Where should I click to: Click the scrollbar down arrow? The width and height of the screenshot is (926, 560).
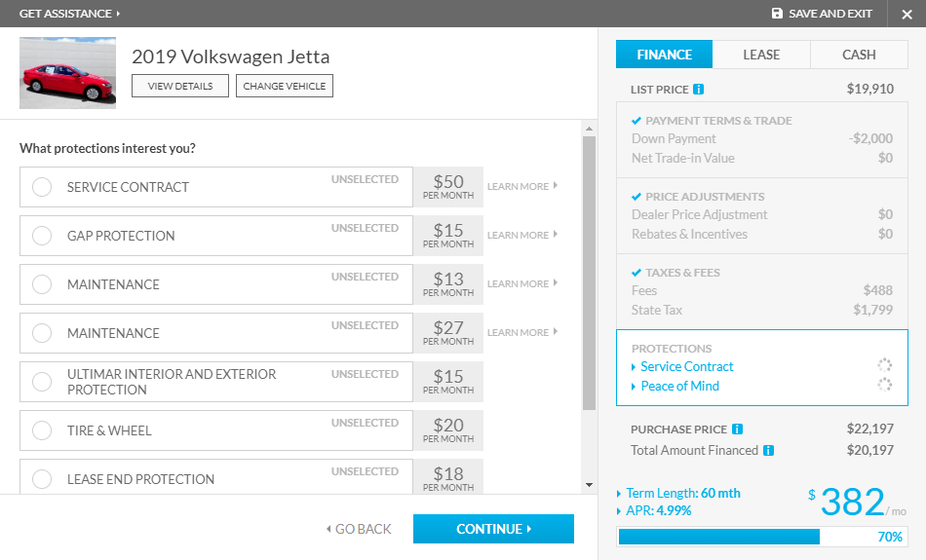click(589, 485)
